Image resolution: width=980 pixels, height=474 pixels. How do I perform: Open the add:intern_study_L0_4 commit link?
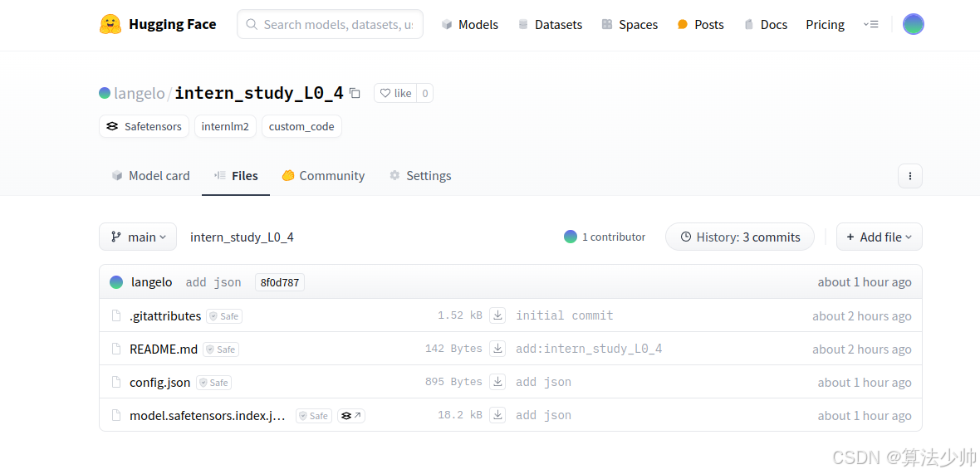(589, 349)
